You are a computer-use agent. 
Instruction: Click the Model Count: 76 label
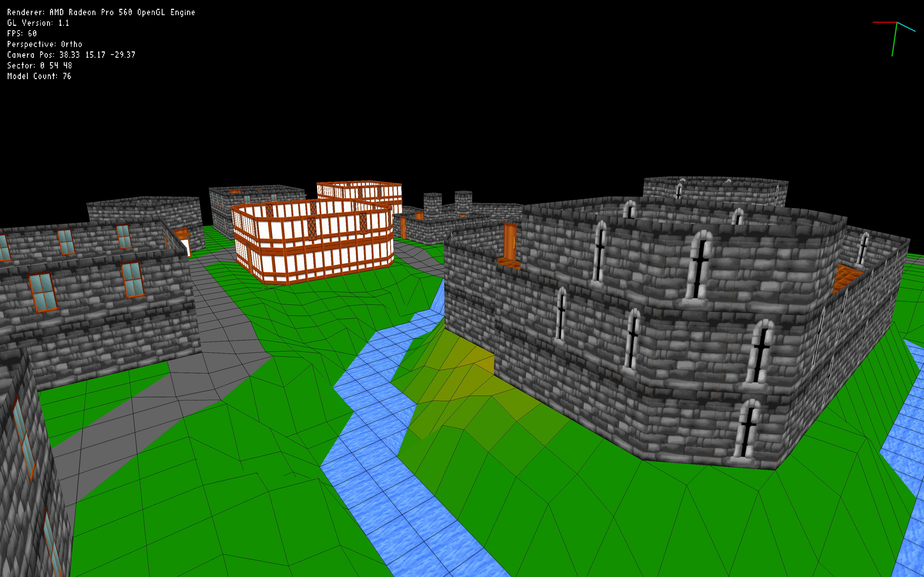point(39,76)
